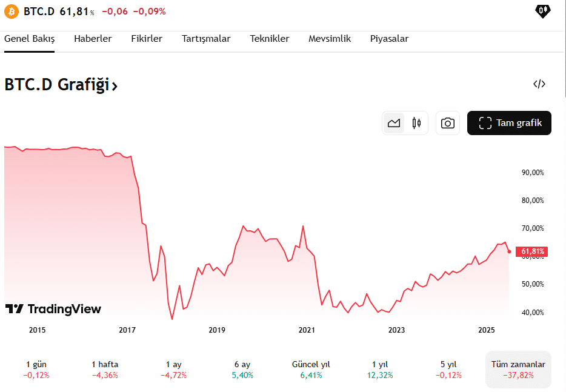
Task: Switch to the Teknikler tab
Action: click(x=269, y=38)
